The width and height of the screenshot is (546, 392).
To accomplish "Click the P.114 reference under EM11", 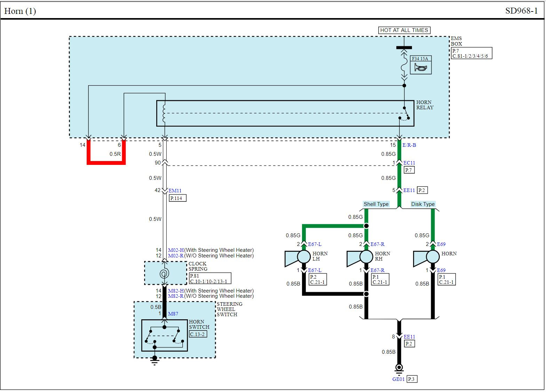I will [x=178, y=198].
